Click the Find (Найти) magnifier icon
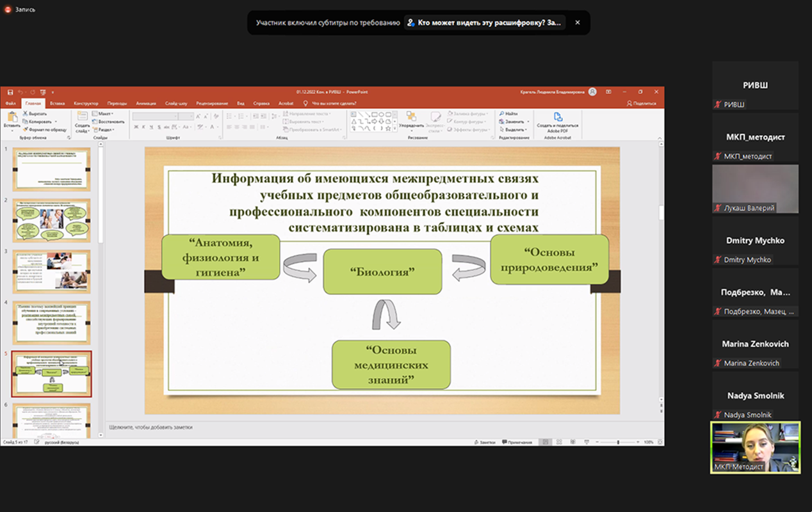The width and height of the screenshot is (812, 512). point(501,113)
